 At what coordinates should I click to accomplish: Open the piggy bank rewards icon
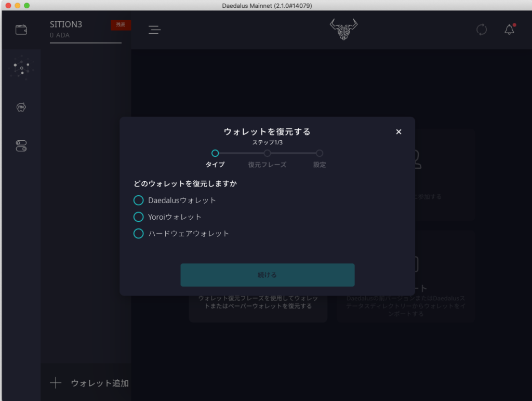tap(21, 107)
